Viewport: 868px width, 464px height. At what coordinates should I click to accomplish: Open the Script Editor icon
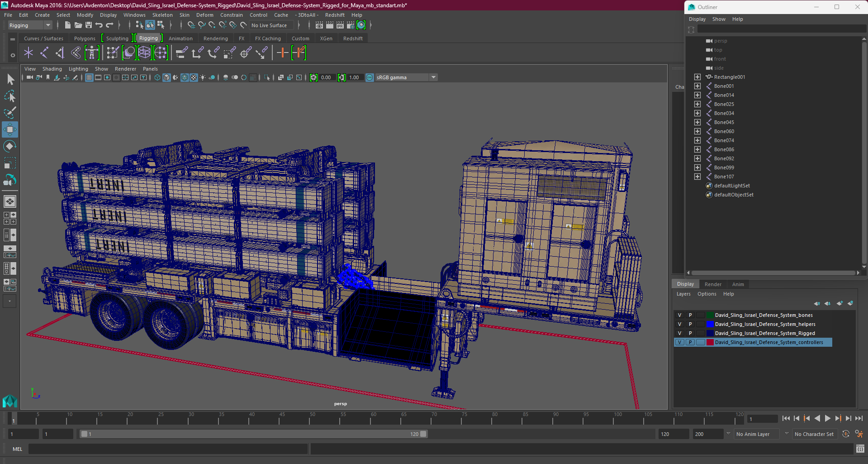click(x=860, y=449)
